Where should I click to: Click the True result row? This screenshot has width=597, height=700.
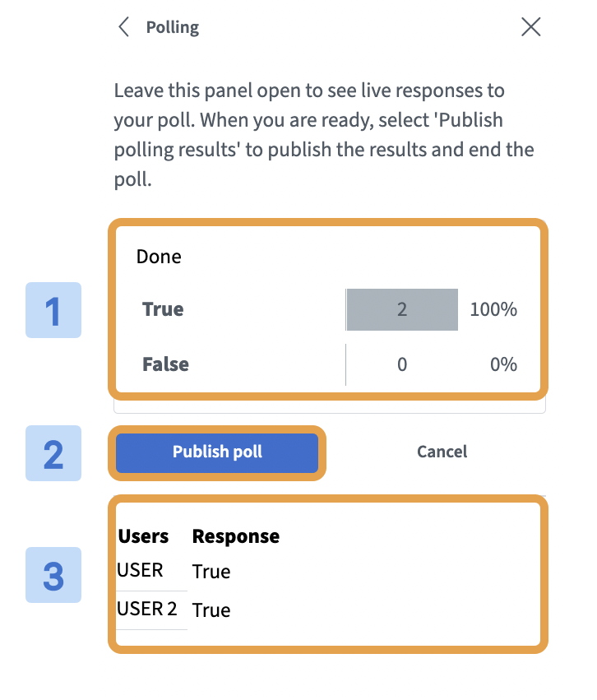[163, 309]
